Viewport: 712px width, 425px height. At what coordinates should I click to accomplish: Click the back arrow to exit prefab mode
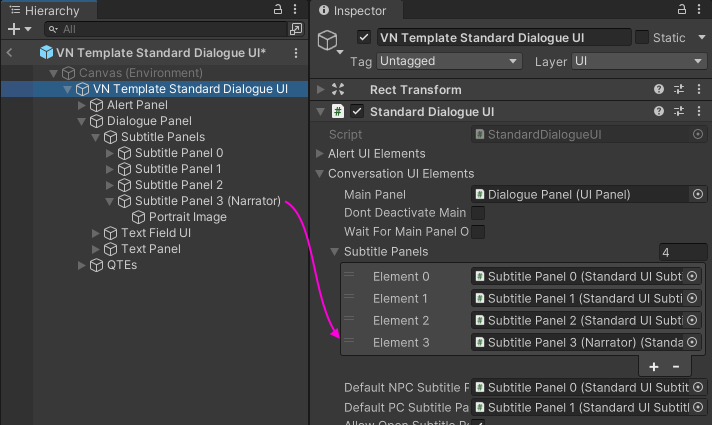tap(10, 53)
